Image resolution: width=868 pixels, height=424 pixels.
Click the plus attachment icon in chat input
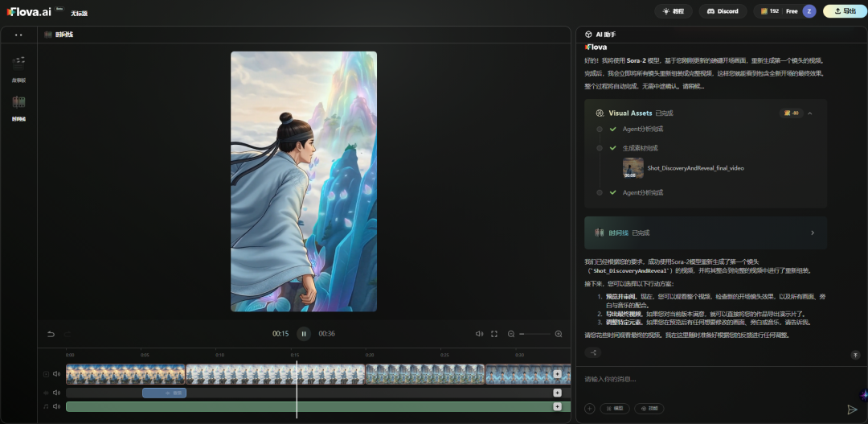(589, 409)
